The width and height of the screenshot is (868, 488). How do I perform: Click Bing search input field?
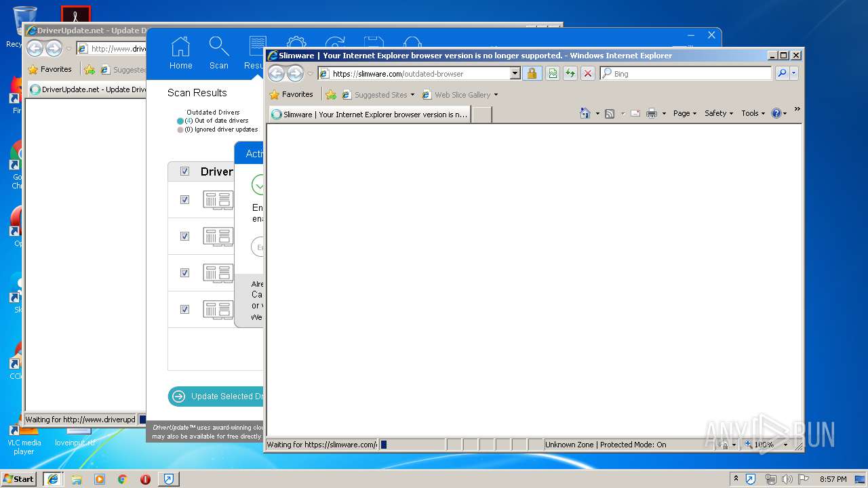click(686, 73)
